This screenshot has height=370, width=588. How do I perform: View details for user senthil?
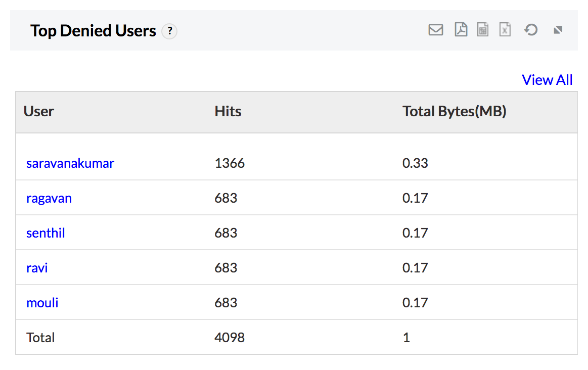46,233
